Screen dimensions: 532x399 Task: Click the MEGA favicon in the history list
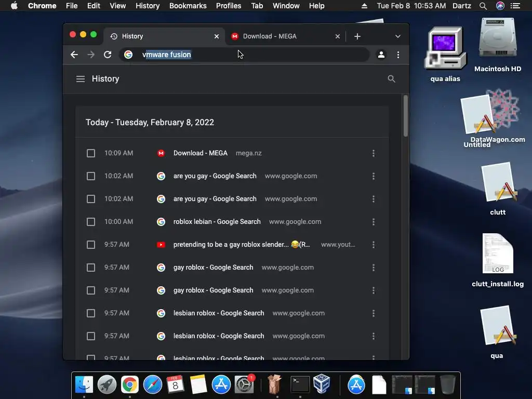[x=161, y=153]
